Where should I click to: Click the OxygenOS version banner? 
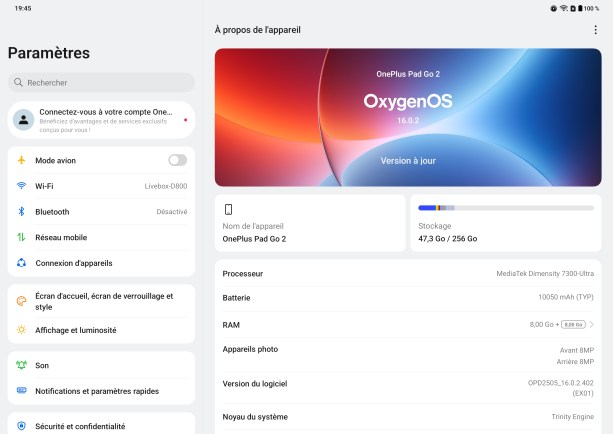point(408,117)
